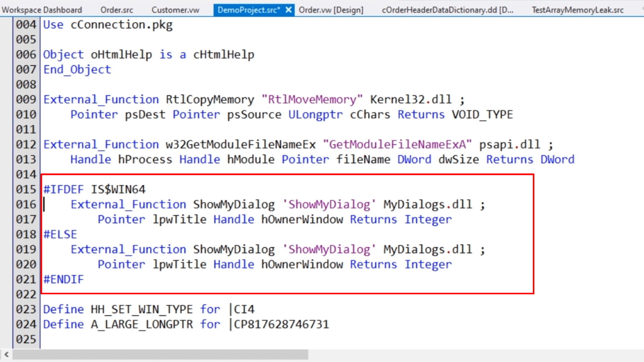Viewport: 644px width, 362px height.
Task: Open the Order.vw [Design] tab
Action: point(331,10)
